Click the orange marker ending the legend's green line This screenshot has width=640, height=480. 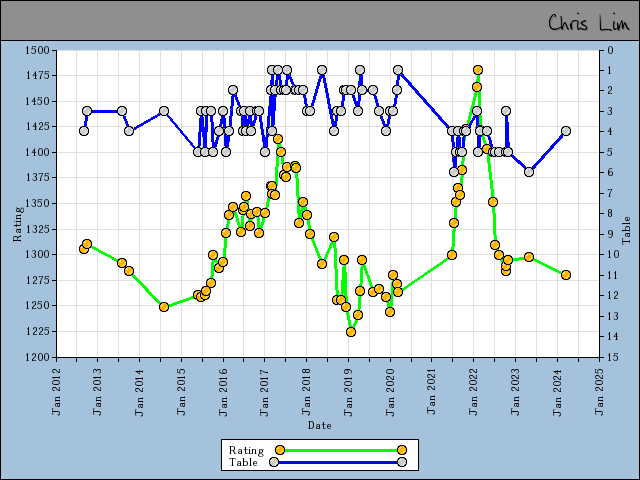pos(402,450)
